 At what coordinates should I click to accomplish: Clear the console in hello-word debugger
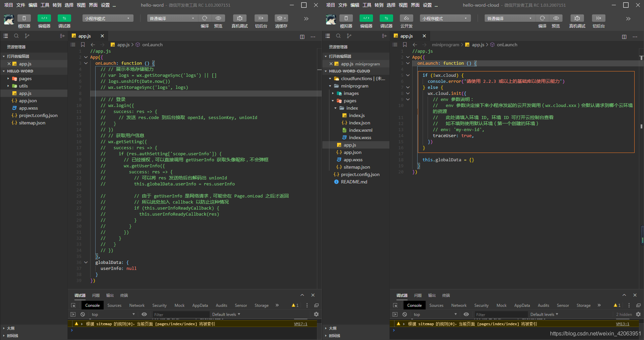coord(83,315)
